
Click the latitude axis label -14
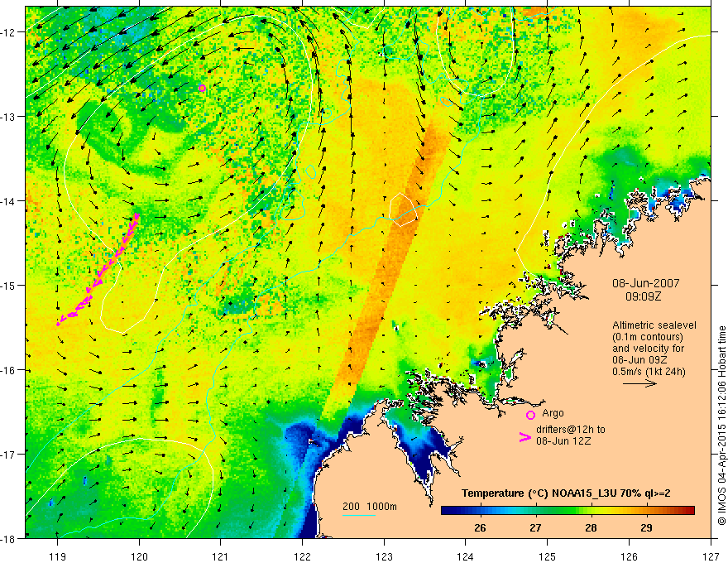[9, 201]
